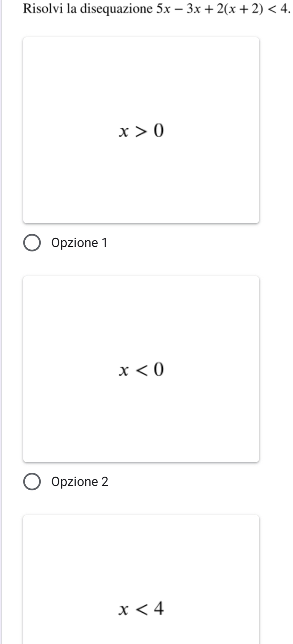Click the "Opzione 2" label text
The width and height of the screenshot is (293, 644).
(x=80, y=482)
